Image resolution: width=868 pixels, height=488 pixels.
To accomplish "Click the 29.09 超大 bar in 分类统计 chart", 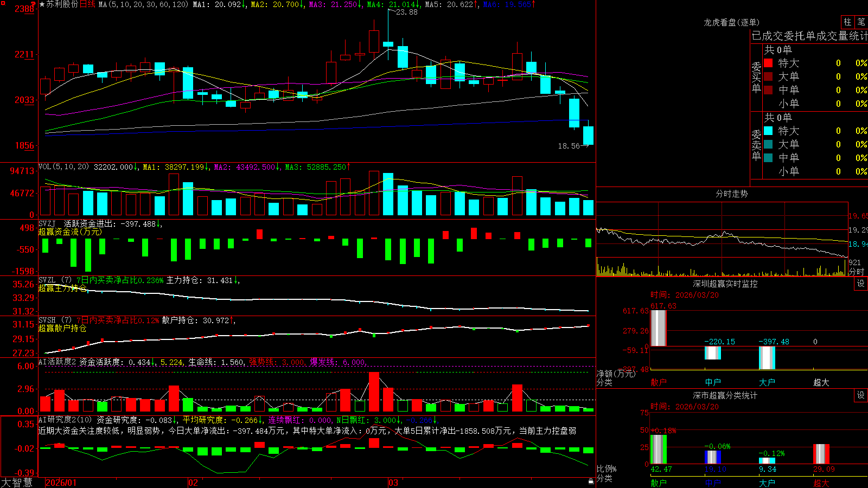I will tap(821, 454).
